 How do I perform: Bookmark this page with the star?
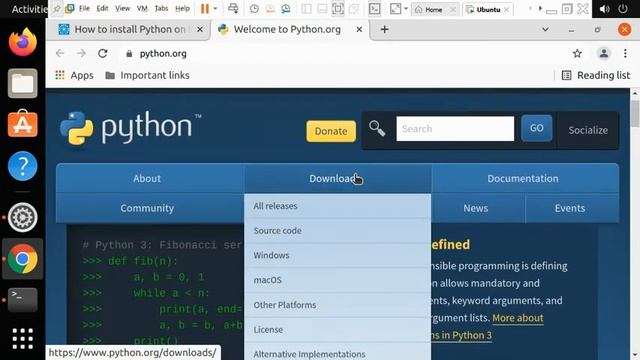(577, 53)
